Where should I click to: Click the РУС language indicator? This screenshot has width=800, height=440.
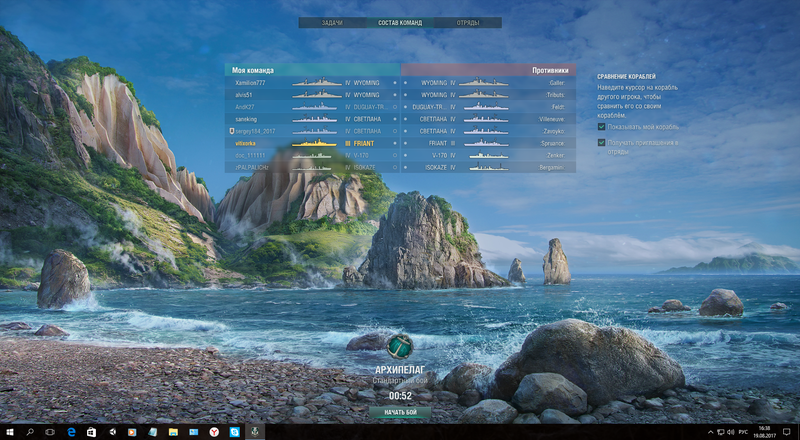(x=743, y=432)
